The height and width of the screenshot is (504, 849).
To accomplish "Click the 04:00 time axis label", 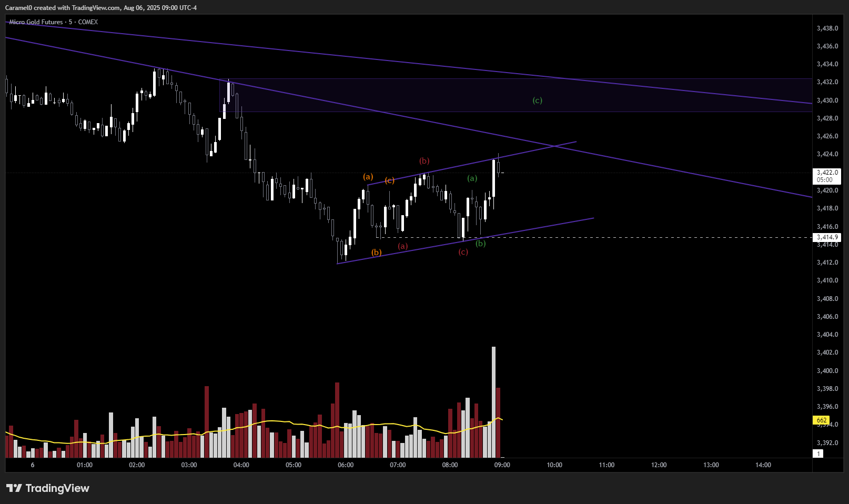I will [x=241, y=465].
